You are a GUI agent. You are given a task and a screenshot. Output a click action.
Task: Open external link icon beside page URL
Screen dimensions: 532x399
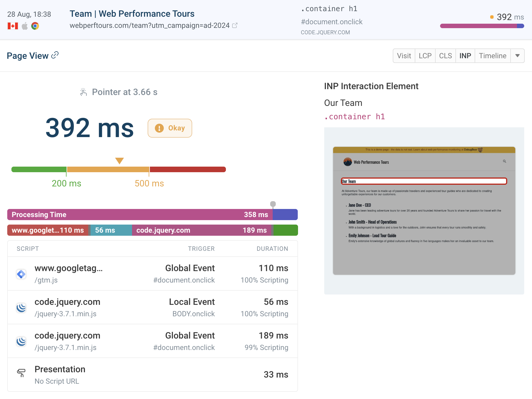coord(235,25)
